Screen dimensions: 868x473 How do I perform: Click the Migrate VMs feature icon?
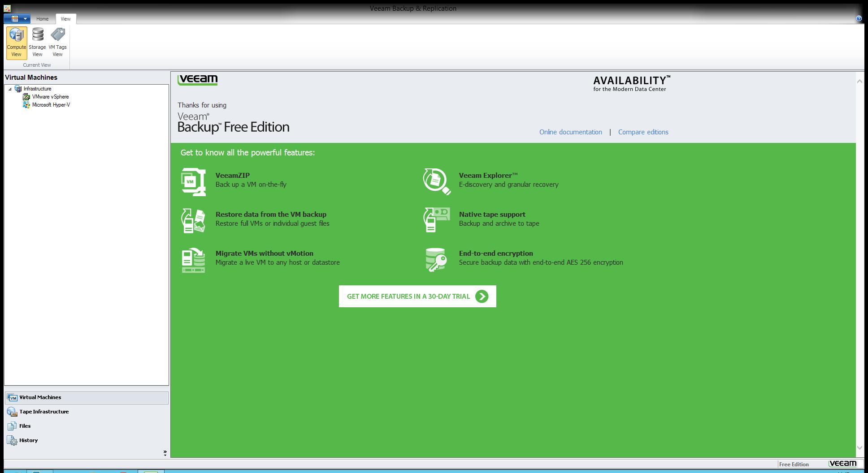193,260
